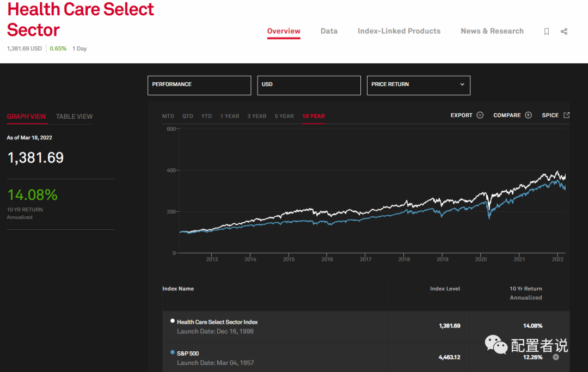Click the Health Care Select Sector page title
The image size is (588, 372).
[80, 20]
